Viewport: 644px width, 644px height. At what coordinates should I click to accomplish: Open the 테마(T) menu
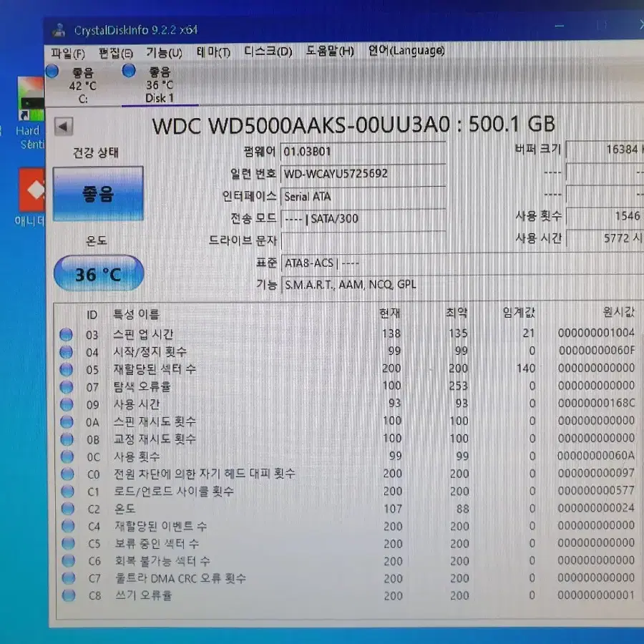[213, 52]
